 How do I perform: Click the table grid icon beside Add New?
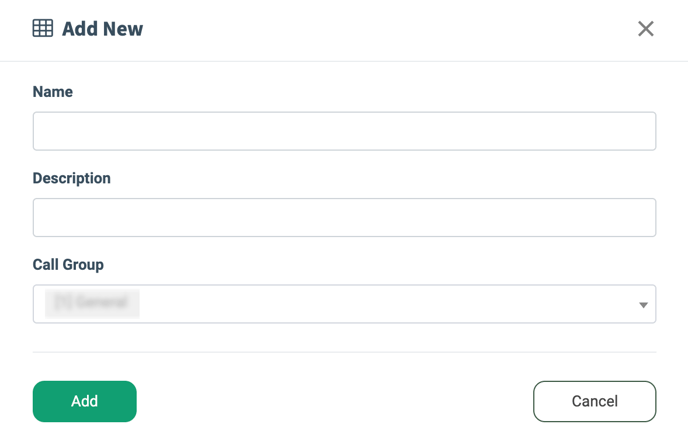(x=43, y=29)
